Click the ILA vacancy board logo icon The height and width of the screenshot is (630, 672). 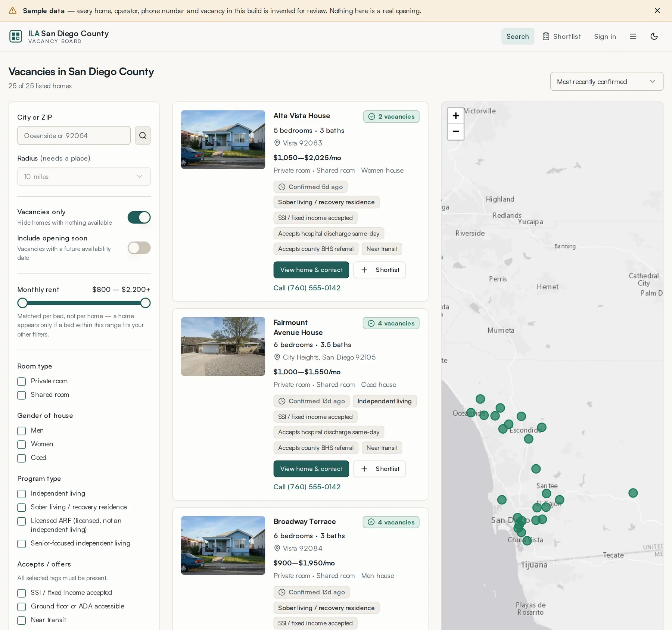click(x=16, y=36)
